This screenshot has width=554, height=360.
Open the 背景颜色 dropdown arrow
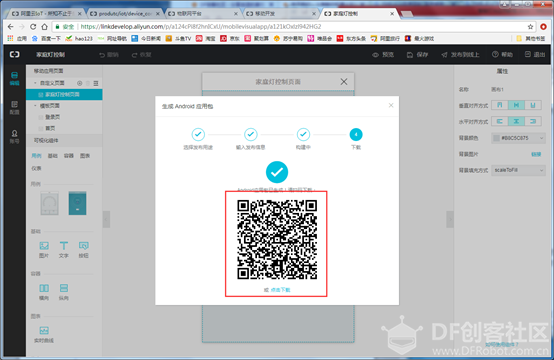(x=541, y=138)
